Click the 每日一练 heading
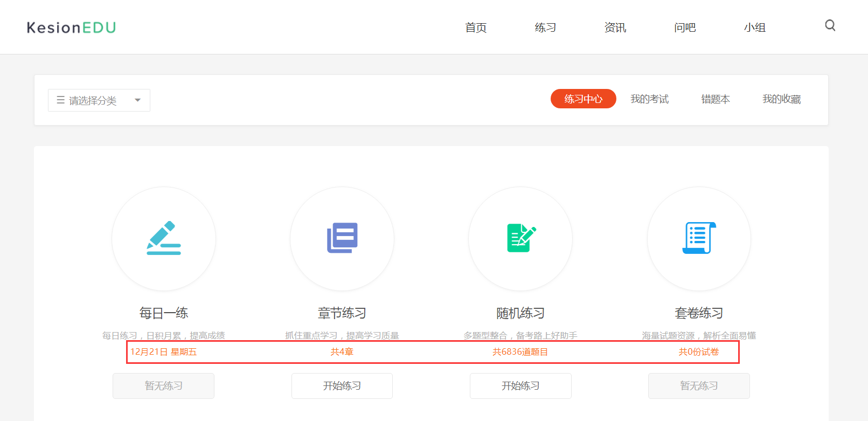Image resolution: width=868 pixels, height=421 pixels. tap(164, 313)
